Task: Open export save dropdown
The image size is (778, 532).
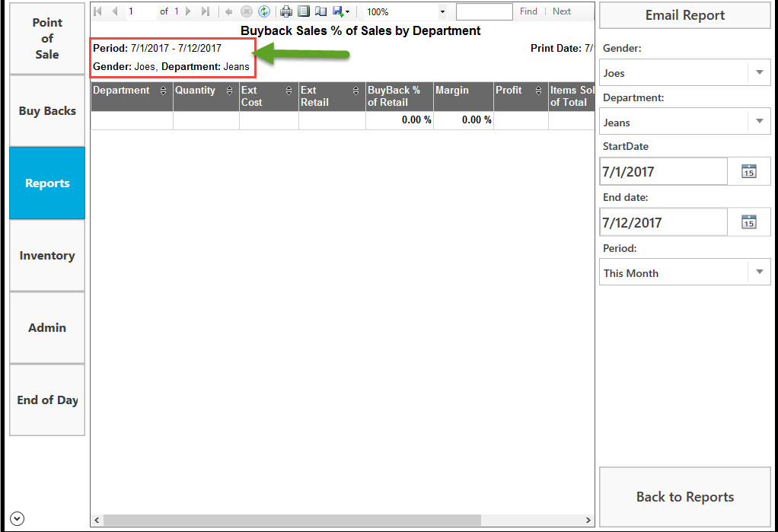Action: pos(341,11)
